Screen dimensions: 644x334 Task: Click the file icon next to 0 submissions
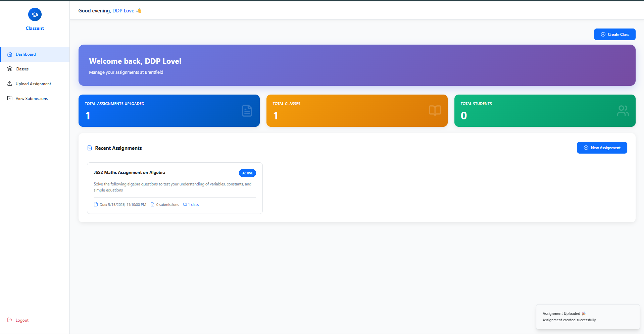click(153, 205)
